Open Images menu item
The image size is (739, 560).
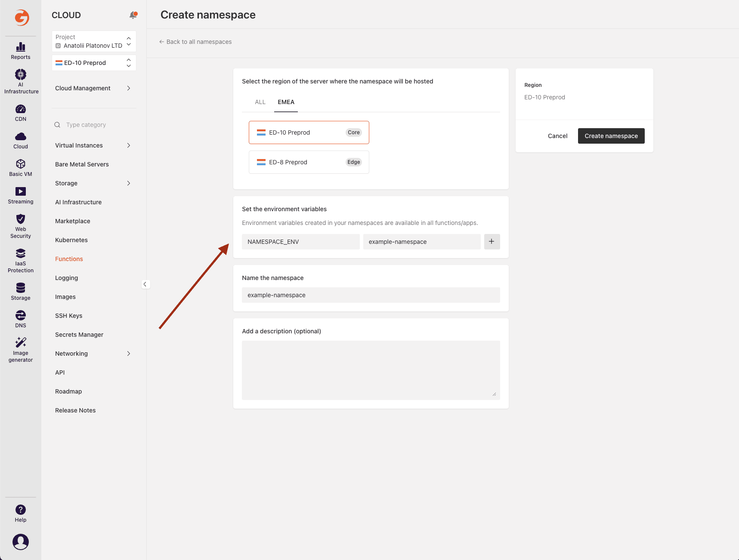[x=65, y=297]
